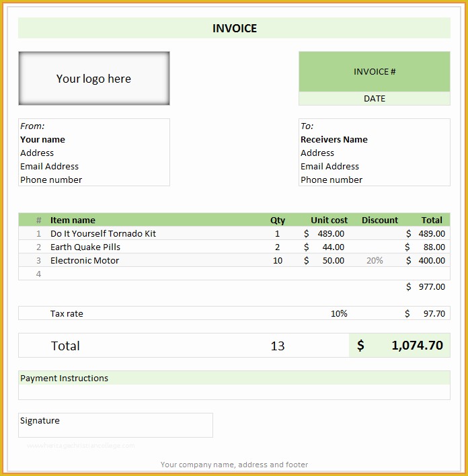
Task: Click the INVOICE title header
Action: (x=234, y=28)
